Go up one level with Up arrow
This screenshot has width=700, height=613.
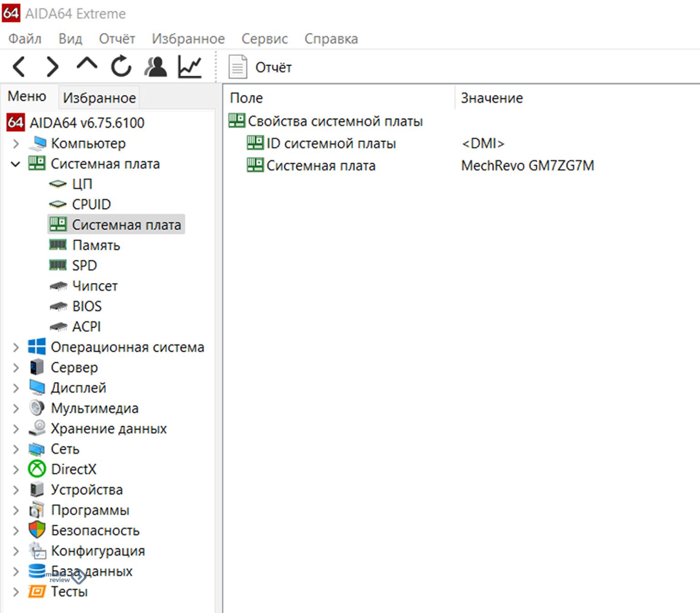(87, 66)
